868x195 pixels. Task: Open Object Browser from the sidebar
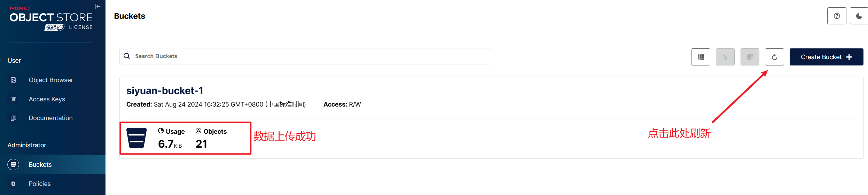point(51,80)
